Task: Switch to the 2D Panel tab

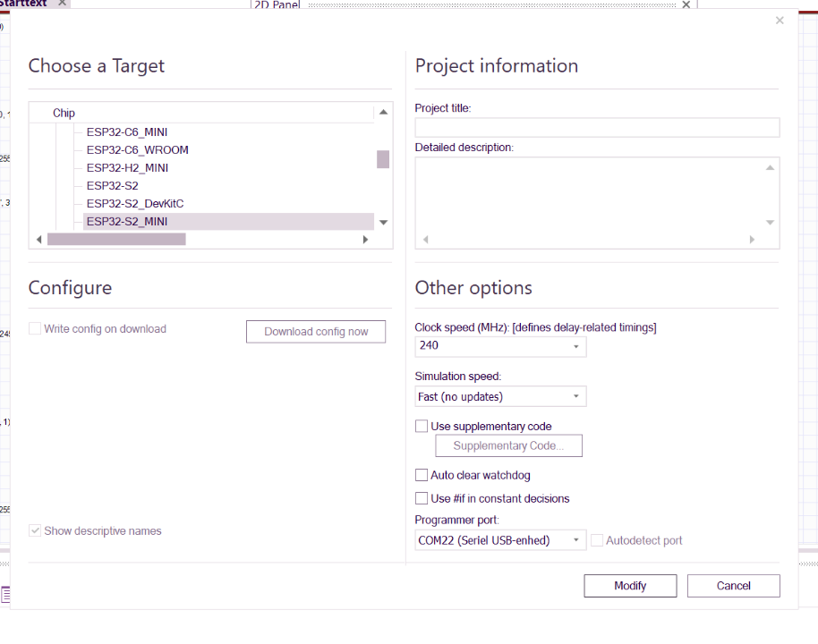Action: click(x=277, y=4)
